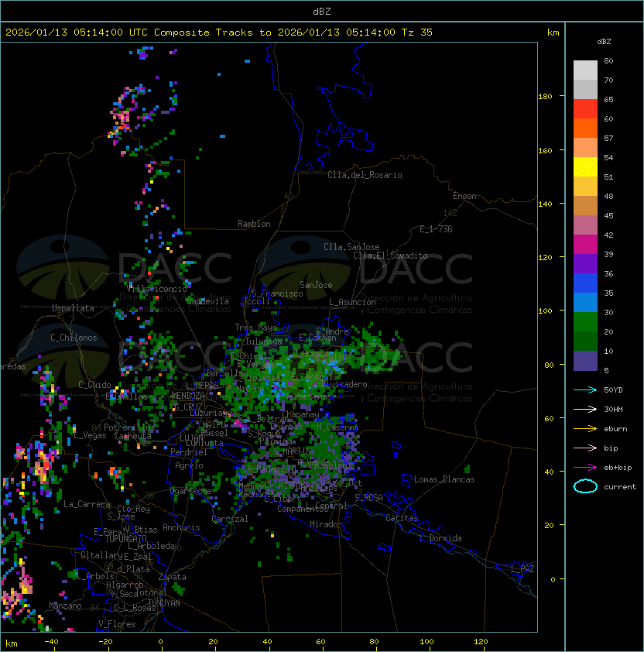Click the pink bip arrow in the legend

point(585,448)
